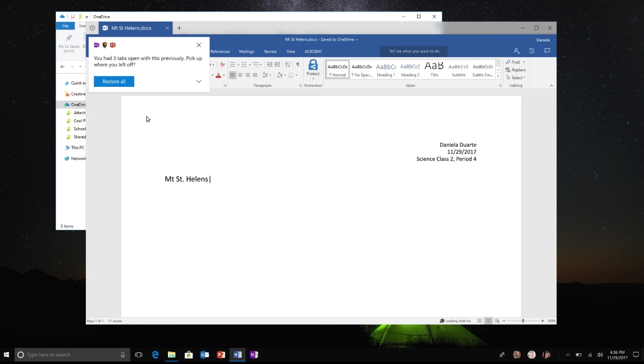This screenshot has height=364, width=644.
Task: Toggle Show/Hide paragraph marks
Action: (x=298, y=65)
